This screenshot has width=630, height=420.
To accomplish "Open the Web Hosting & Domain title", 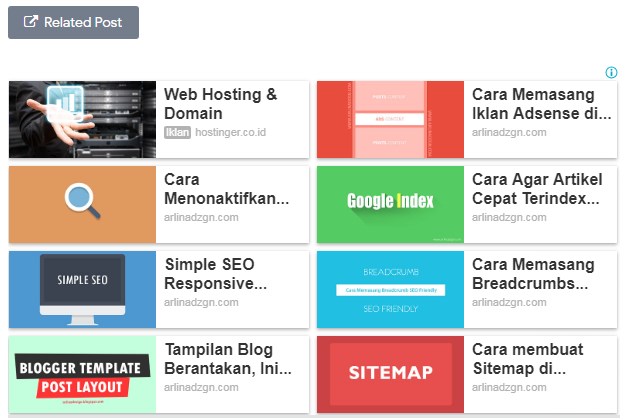I will point(220,104).
